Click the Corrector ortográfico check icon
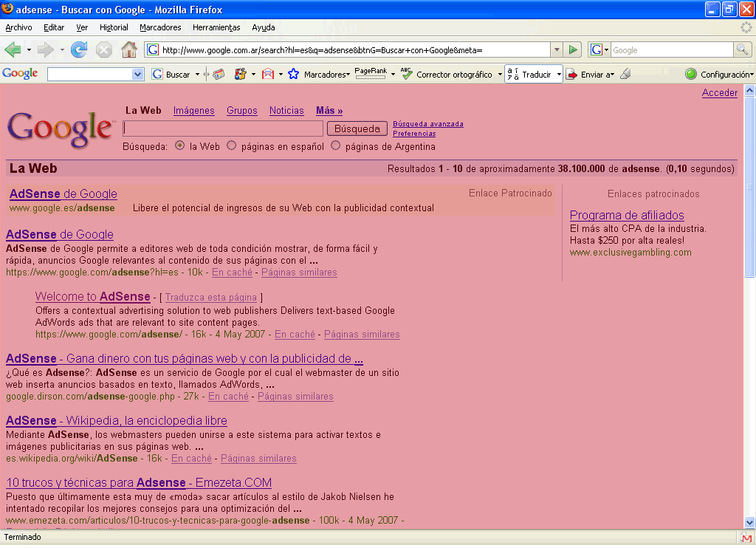The height and width of the screenshot is (548, 756). (406, 74)
